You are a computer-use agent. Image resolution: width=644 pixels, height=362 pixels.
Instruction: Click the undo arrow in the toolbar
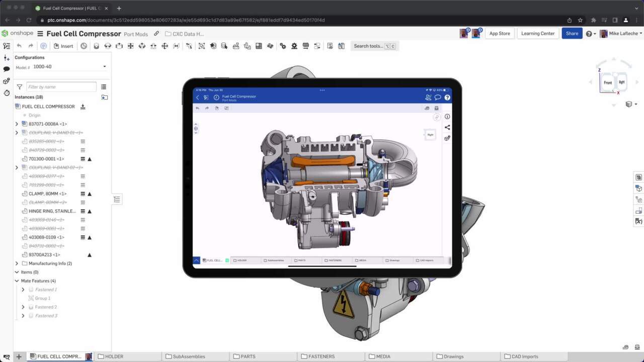click(x=19, y=46)
